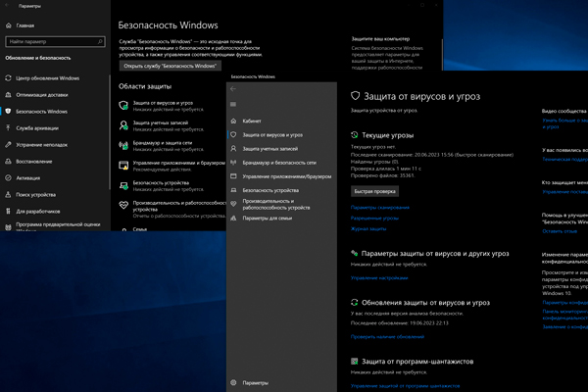Click the device security icon under Области защиты

click(x=123, y=185)
